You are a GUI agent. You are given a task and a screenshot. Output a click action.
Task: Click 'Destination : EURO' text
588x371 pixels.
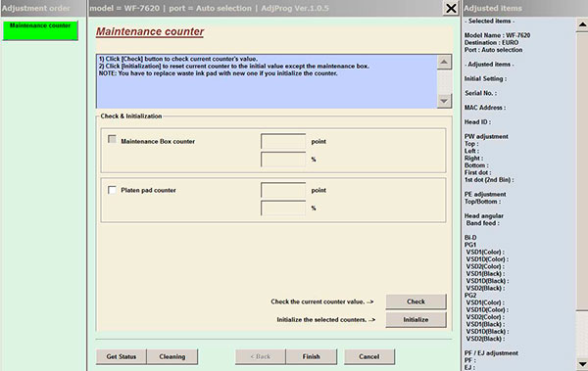(x=491, y=42)
